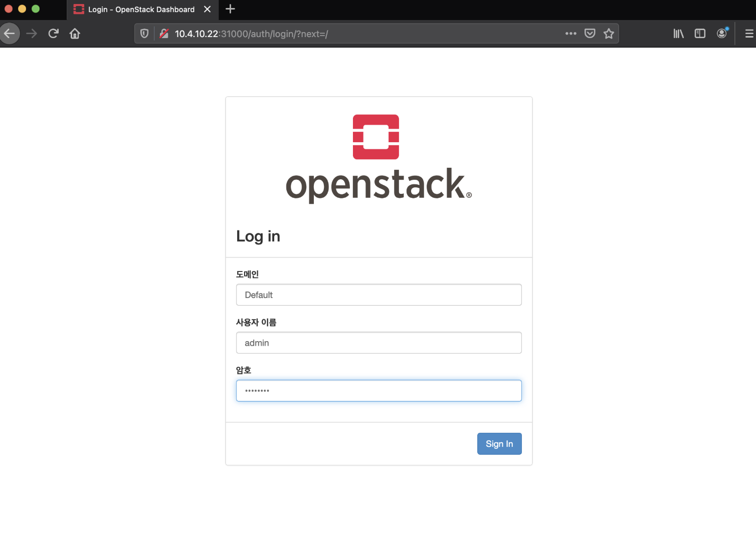
Task: Select the Login - OpenStack Dashboard tab
Action: pyautogui.click(x=142, y=10)
